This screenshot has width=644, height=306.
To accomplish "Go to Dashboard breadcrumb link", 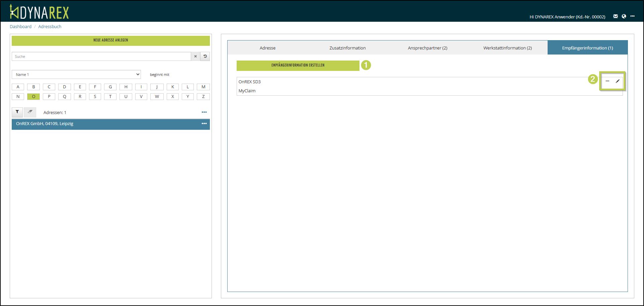I will (x=20, y=27).
